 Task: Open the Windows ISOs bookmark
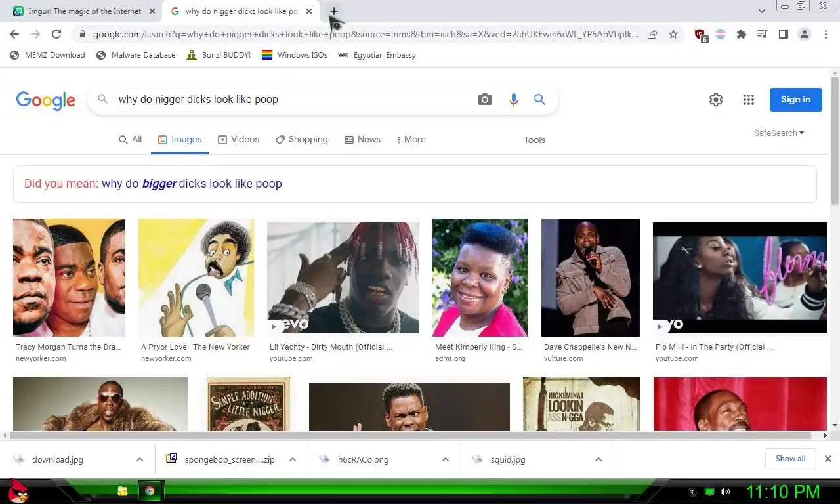tap(295, 55)
